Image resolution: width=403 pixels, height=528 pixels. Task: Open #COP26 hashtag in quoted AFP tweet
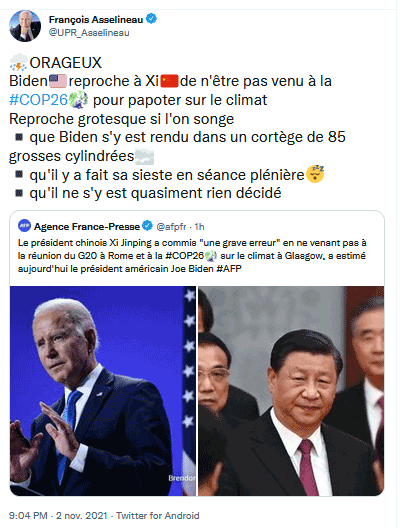pos(185,256)
